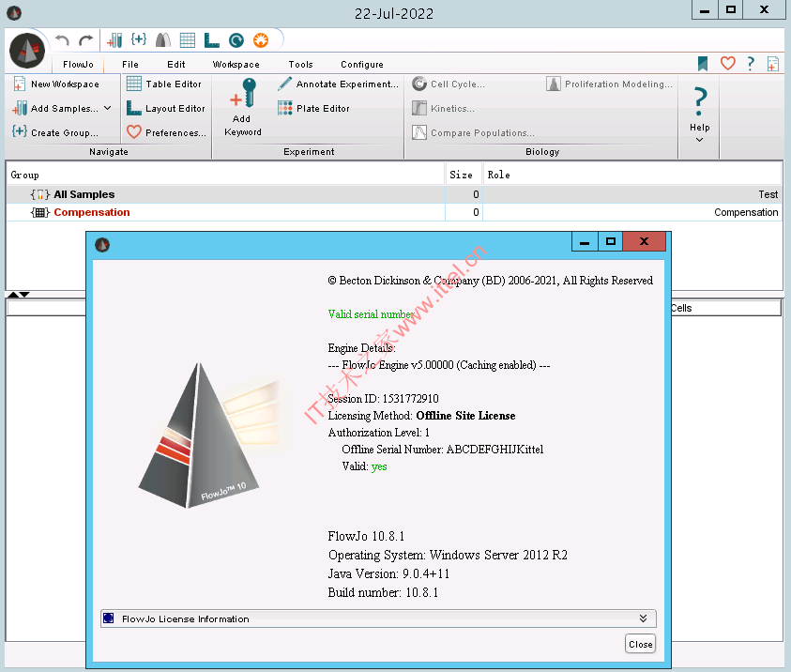The height and width of the screenshot is (672, 791).
Task: Click the Add Keyword button
Action: click(243, 107)
